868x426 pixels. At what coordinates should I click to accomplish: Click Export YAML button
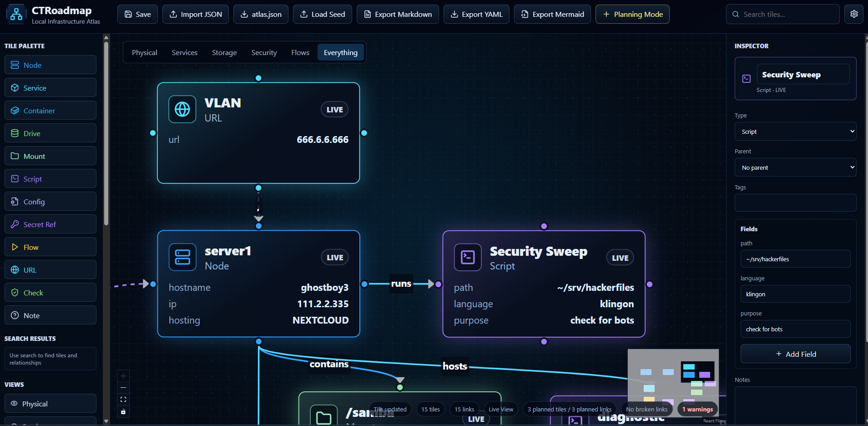pyautogui.click(x=477, y=14)
